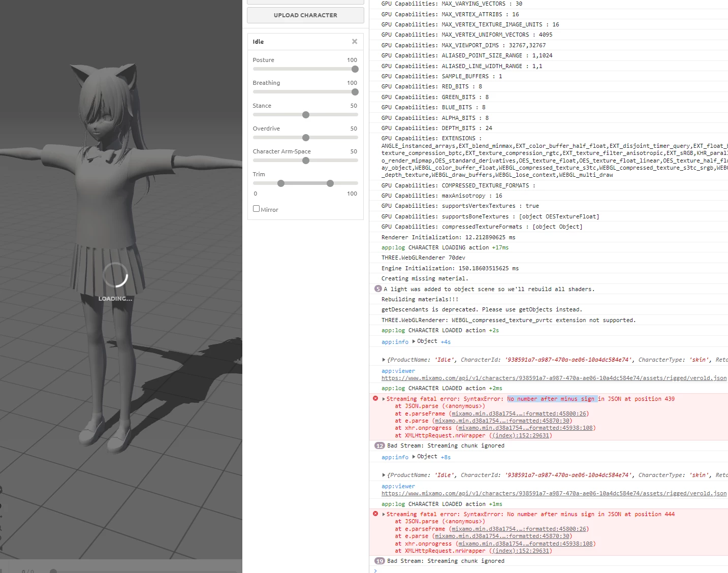Click the right Trim range handle
728x573 pixels.
coord(330,183)
